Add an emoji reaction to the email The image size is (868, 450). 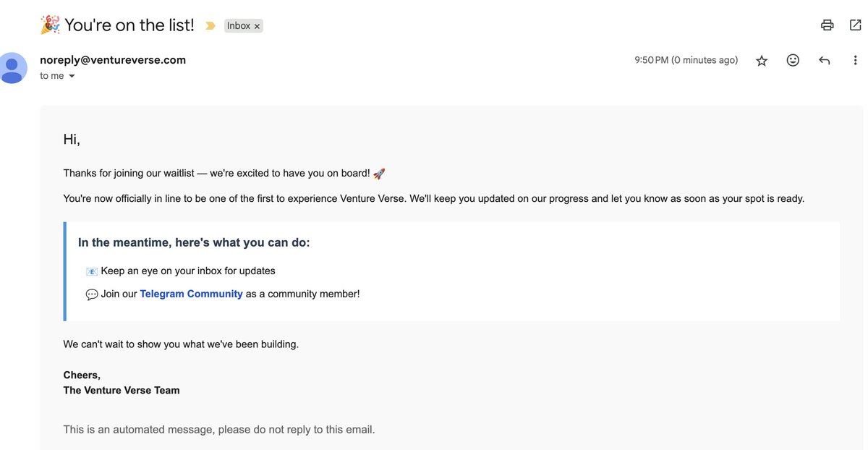793,61
